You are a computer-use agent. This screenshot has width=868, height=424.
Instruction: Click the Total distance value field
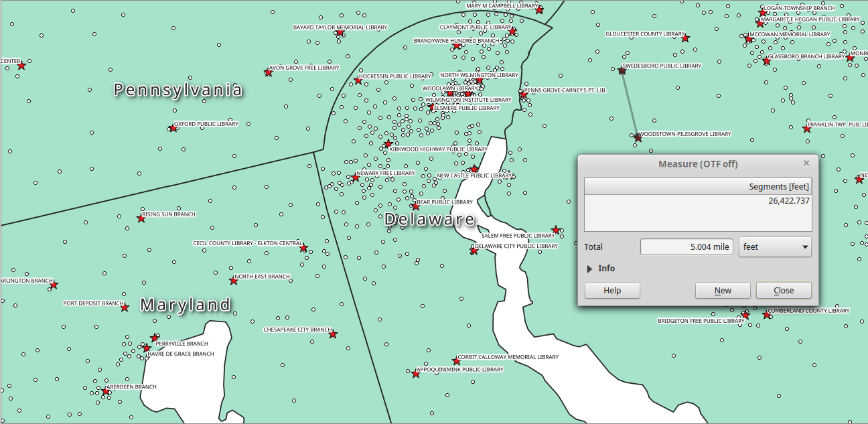click(686, 246)
